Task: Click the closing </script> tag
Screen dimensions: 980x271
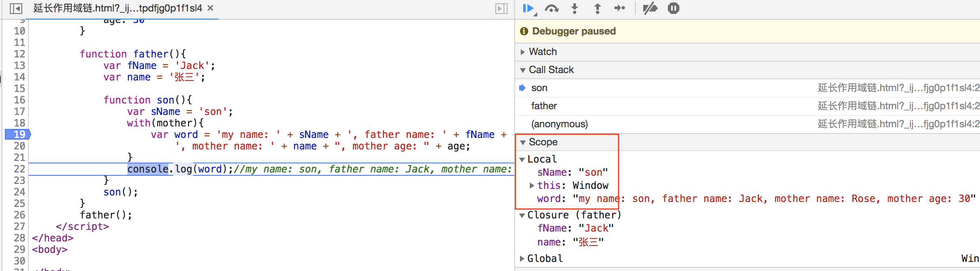Action: [83, 227]
